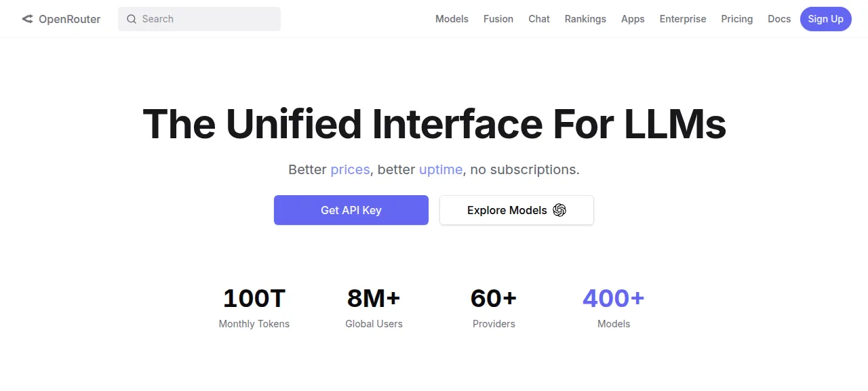Screen dimensions: 868x391
Task: Click the OpenRouter brand name text
Action: 69,19
